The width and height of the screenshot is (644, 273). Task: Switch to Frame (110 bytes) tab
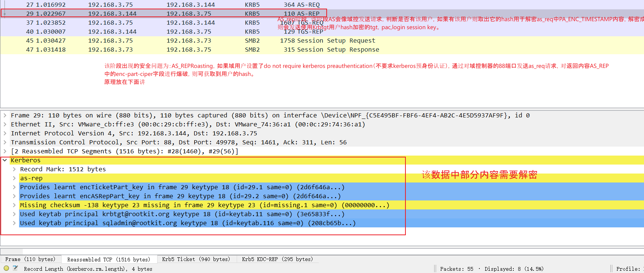[x=30, y=259]
